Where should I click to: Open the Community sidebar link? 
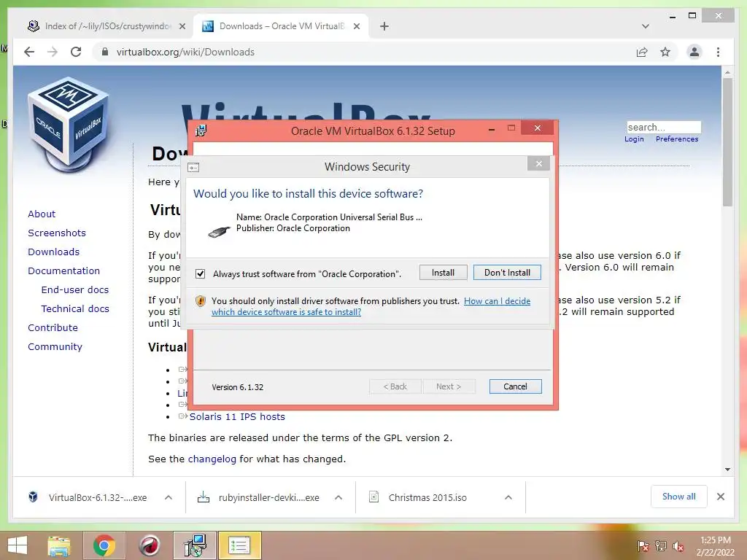click(55, 346)
